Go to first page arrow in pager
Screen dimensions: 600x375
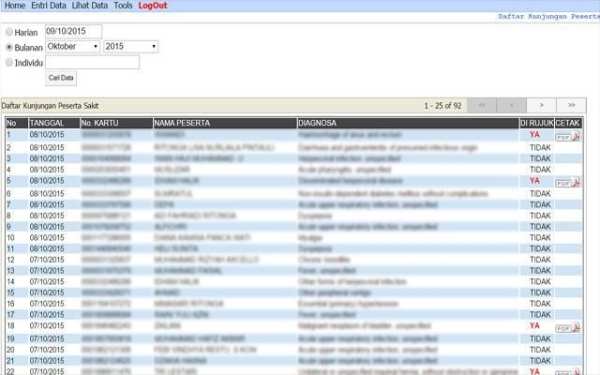tap(482, 105)
